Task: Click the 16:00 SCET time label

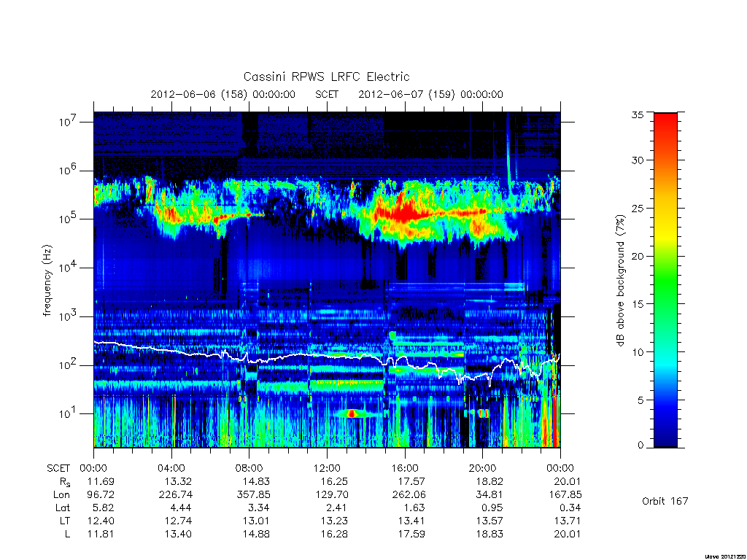Action: [405, 468]
